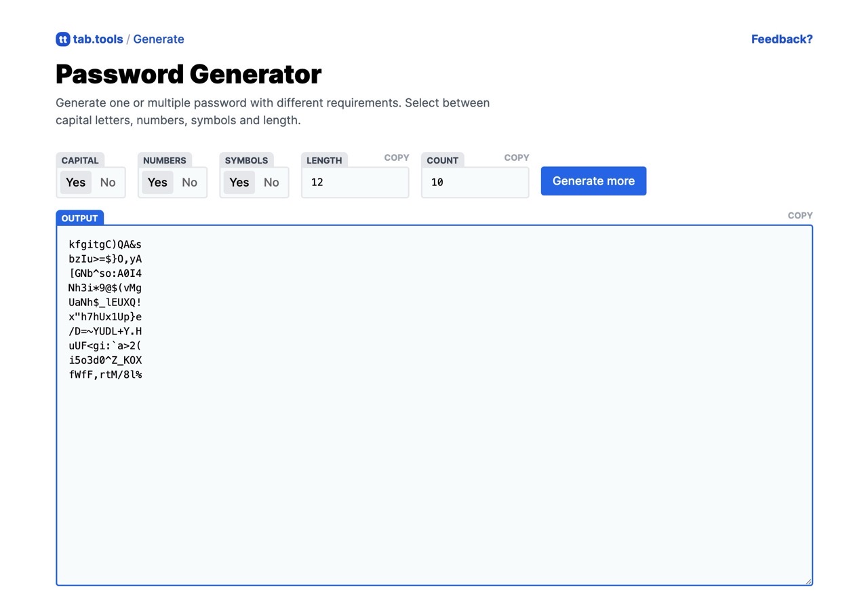The image size is (868, 608).
Task: Click the OUTPUT label tab
Action: tap(80, 218)
